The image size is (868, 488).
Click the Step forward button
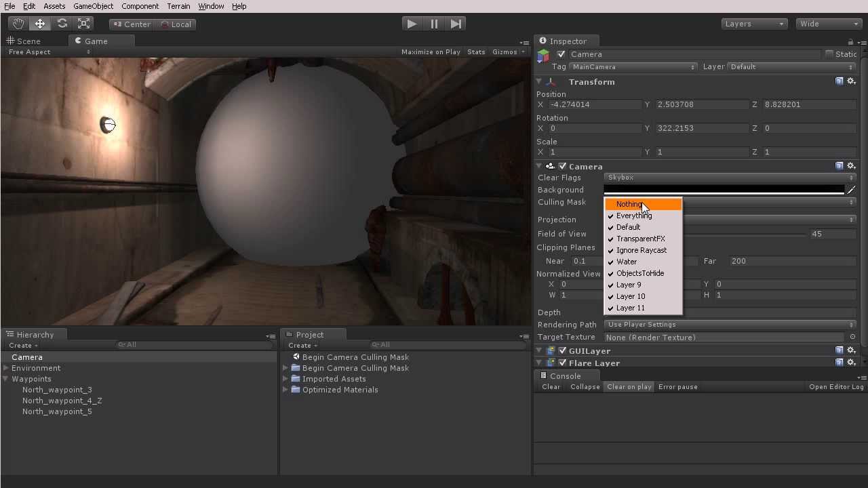[456, 24]
